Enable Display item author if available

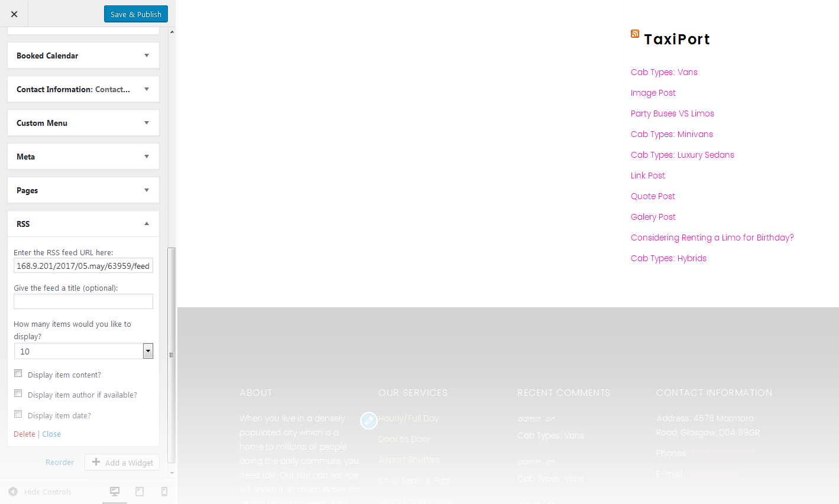coord(18,393)
